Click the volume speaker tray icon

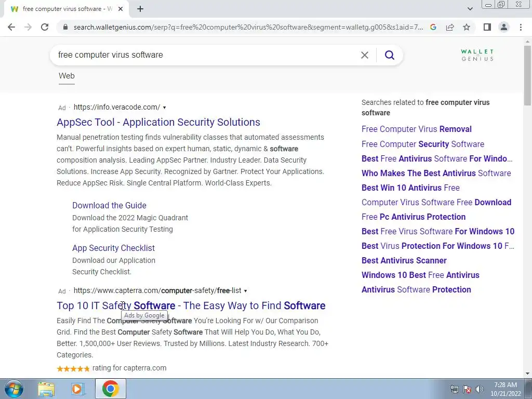tap(480, 389)
